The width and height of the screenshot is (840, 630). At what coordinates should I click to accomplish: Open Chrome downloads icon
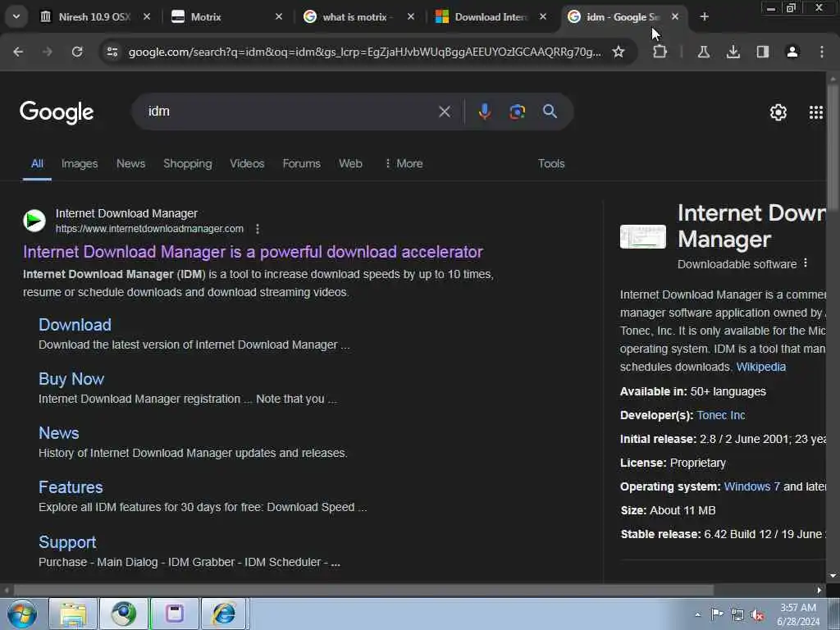point(733,52)
